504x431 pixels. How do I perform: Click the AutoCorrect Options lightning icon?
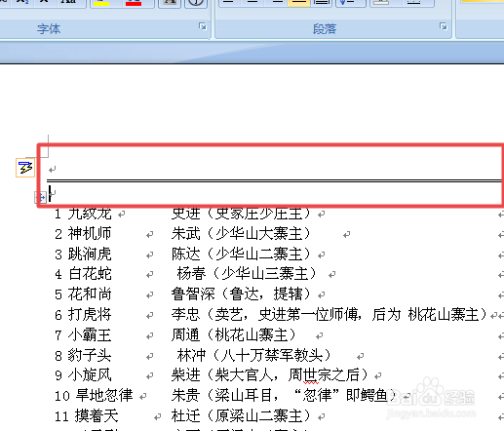click(25, 168)
